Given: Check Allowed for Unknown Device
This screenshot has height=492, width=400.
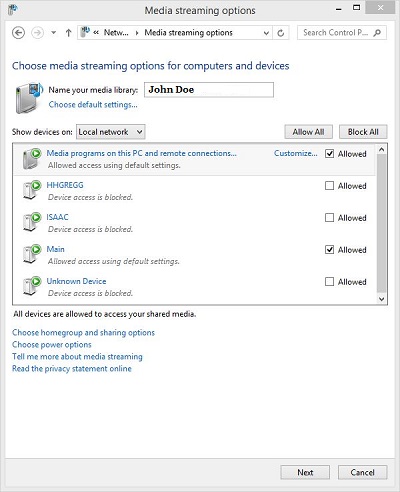Looking at the screenshot, I should [x=329, y=282].
